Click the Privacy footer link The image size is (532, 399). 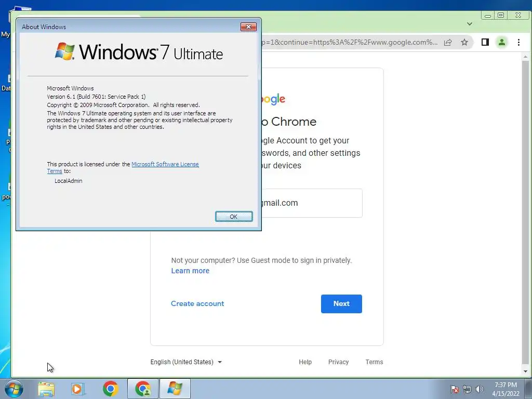338,362
